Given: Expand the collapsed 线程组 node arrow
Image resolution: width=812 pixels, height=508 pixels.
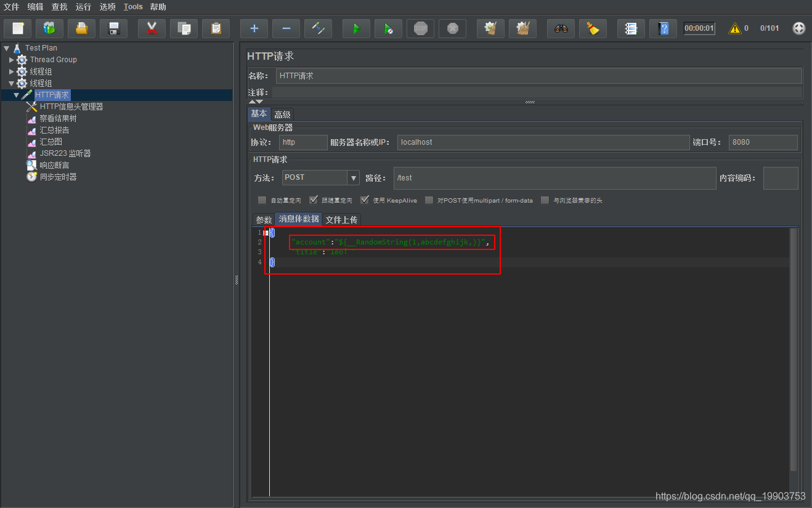Looking at the screenshot, I should pyautogui.click(x=12, y=71).
